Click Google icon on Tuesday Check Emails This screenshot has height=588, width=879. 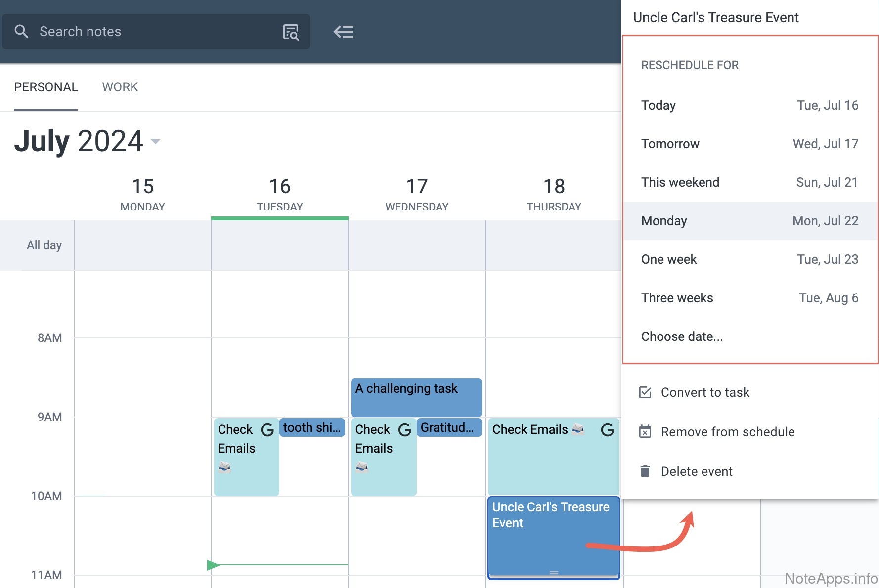click(267, 430)
